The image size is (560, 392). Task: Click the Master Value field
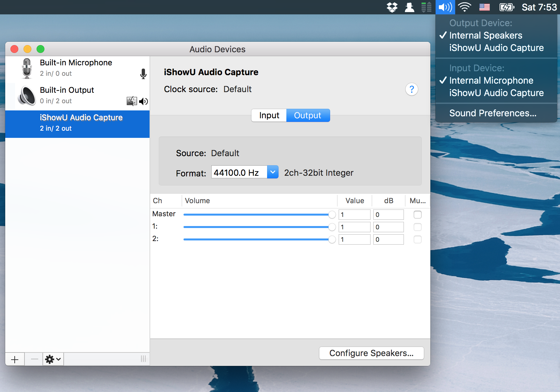(x=355, y=215)
